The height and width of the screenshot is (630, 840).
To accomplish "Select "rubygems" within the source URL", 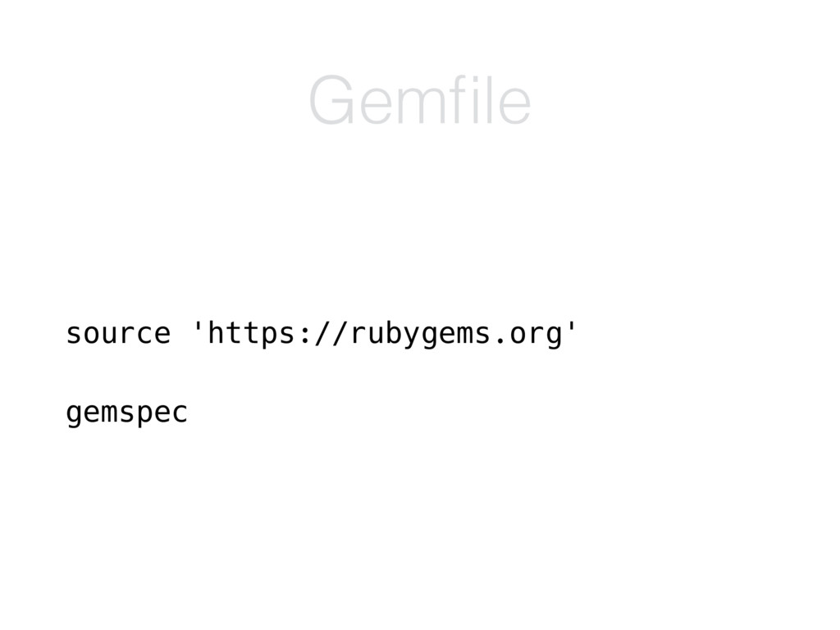I will (420, 335).
